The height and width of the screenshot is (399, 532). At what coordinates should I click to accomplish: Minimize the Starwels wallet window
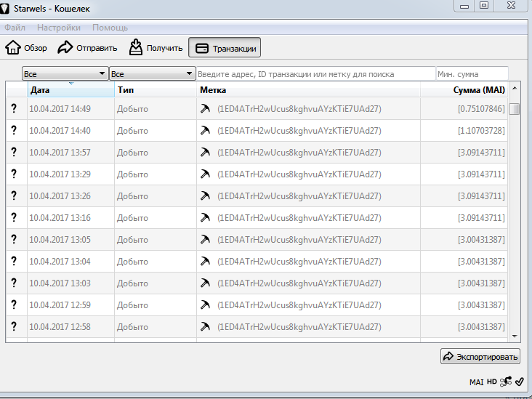point(464,6)
